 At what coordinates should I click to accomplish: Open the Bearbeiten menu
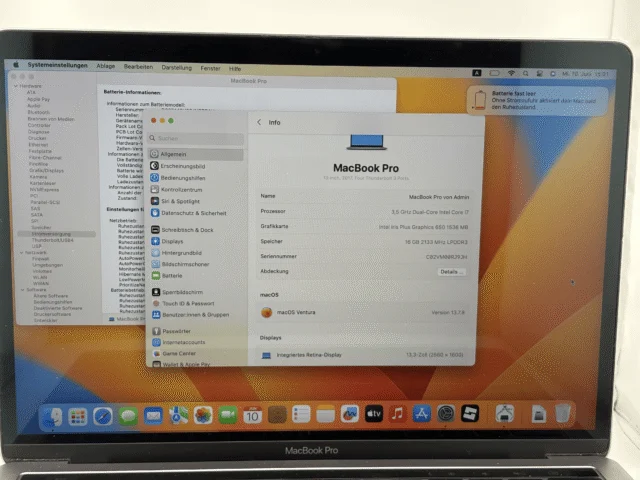pyautogui.click(x=138, y=67)
